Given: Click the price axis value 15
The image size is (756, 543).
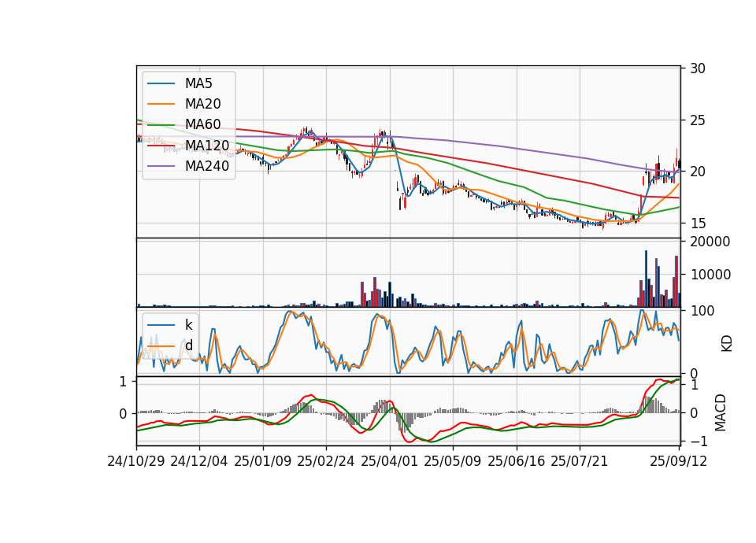Looking at the screenshot, I should coord(698,223).
